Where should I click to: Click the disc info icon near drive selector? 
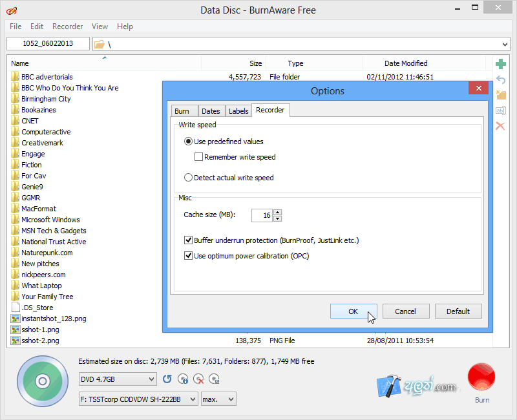pos(183,378)
